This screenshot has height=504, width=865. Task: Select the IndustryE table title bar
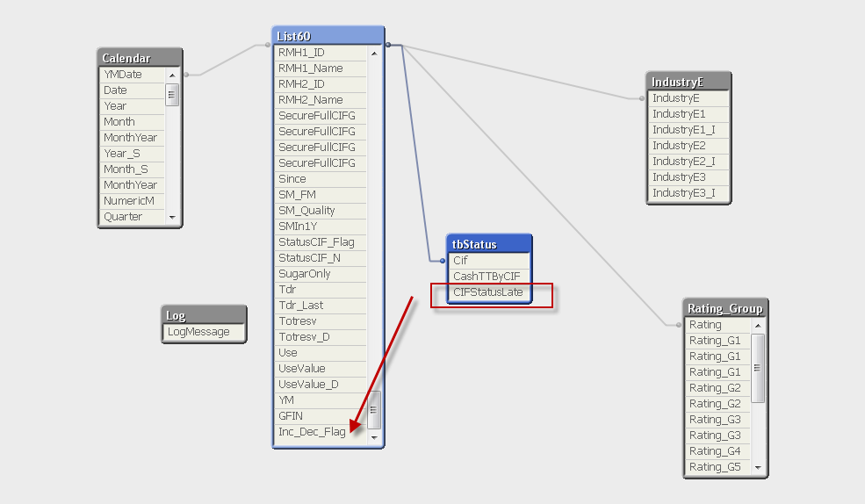tap(688, 82)
